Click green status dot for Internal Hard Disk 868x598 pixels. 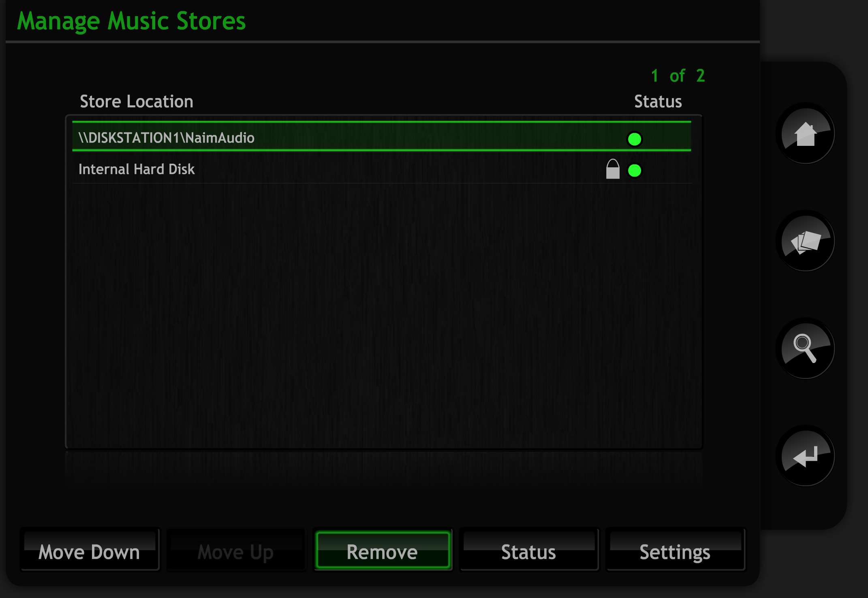[x=634, y=171]
